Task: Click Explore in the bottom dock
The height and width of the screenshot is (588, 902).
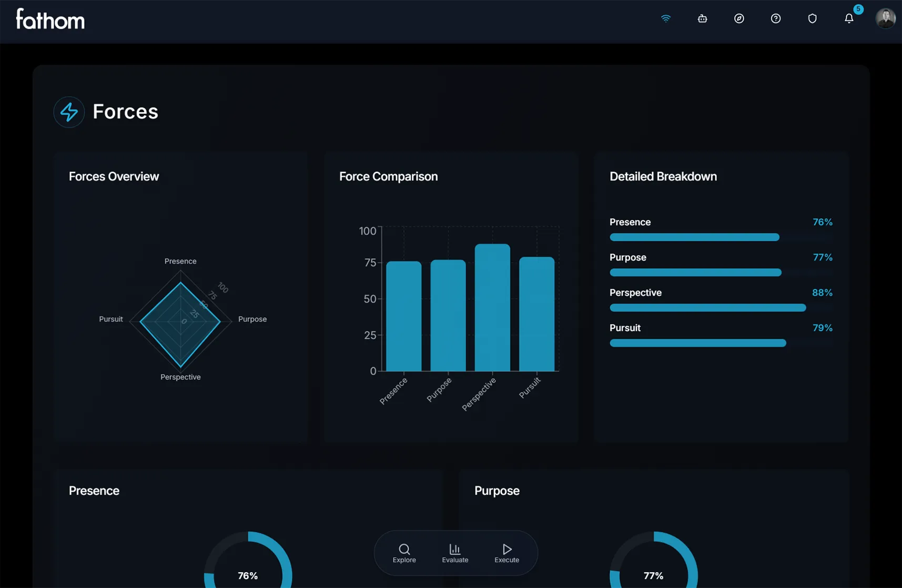Action: pyautogui.click(x=404, y=553)
